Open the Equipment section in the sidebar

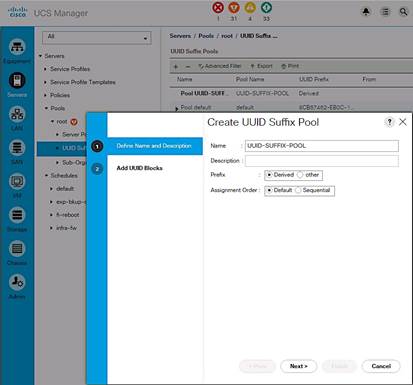click(x=17, y=47)
